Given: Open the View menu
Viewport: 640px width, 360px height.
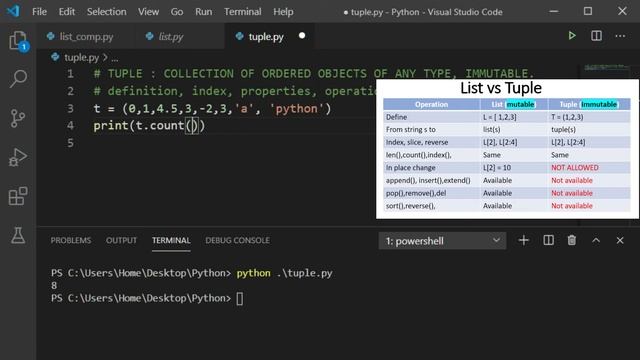Looking at the screenshot, I should click(148, 12).
